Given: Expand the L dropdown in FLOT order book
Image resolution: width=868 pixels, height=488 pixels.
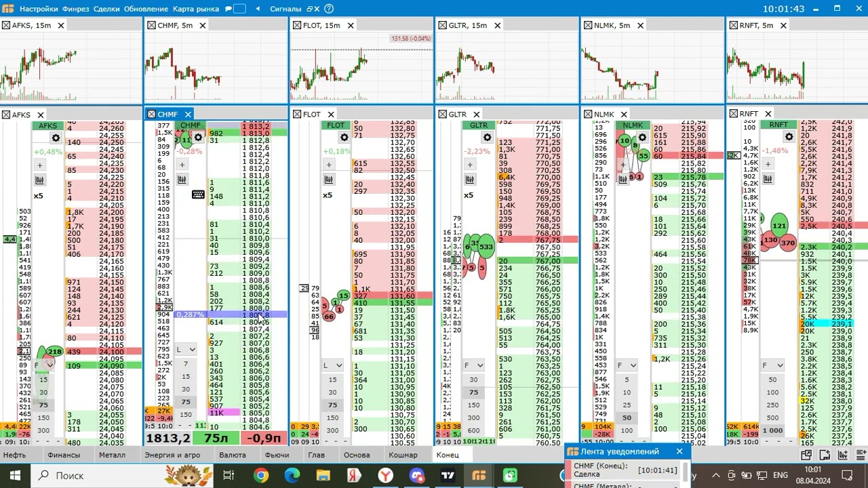Looking at the screenshot, I should click(x=332, y=365).
